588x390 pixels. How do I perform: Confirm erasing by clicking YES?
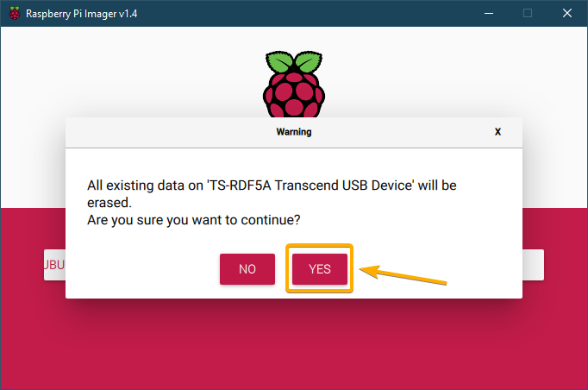(x=320, y=268)
